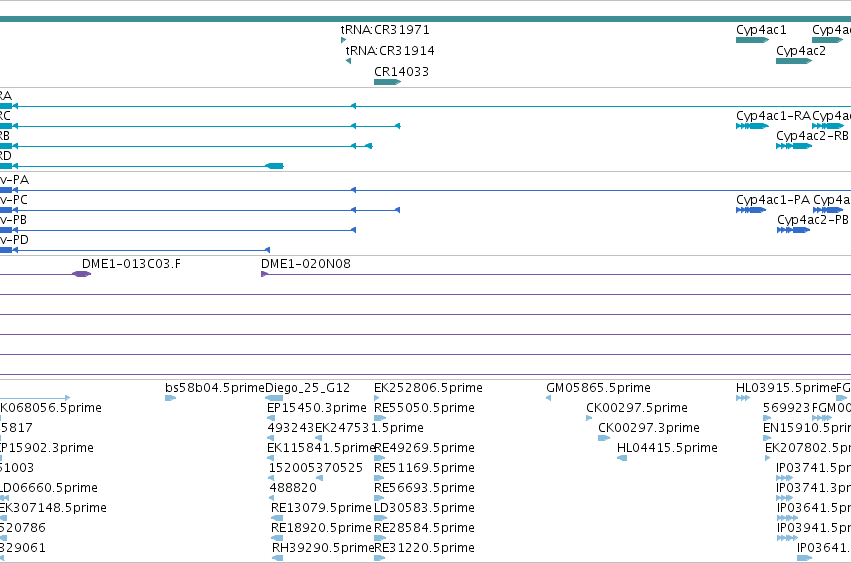Click the purple DME1-013C03.F feature glyph
Screen dimensions: 851x563
(x=81, y=274)
